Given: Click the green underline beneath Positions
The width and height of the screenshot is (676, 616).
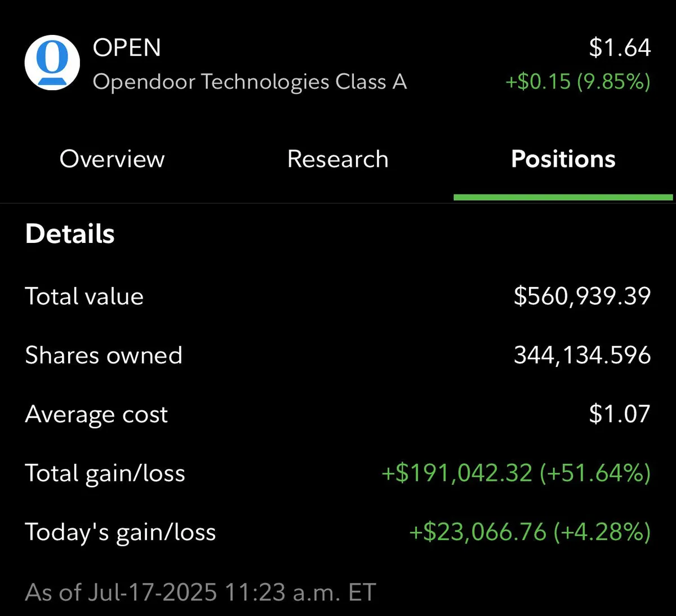Looking at the screenshot, I should 563,197.
